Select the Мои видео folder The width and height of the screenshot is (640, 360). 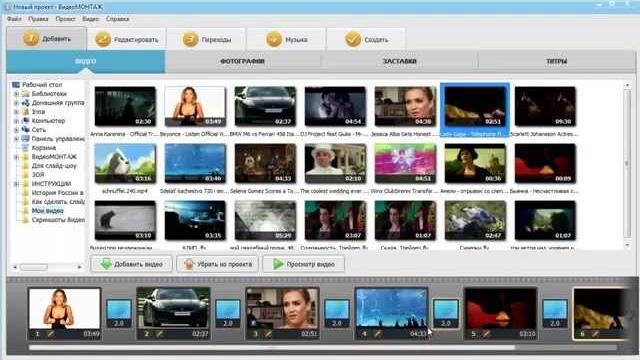click(x=47, y=211)
